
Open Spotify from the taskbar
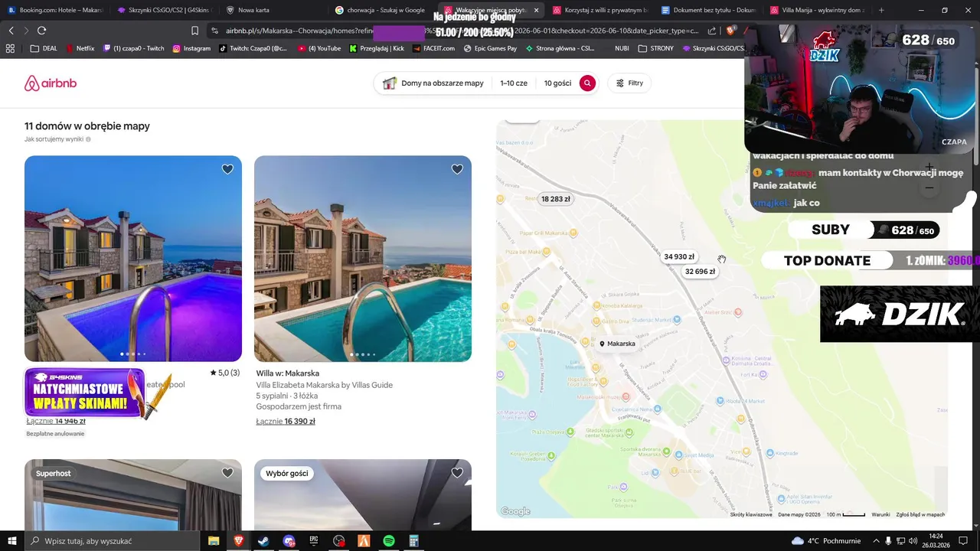pos(389,541)
